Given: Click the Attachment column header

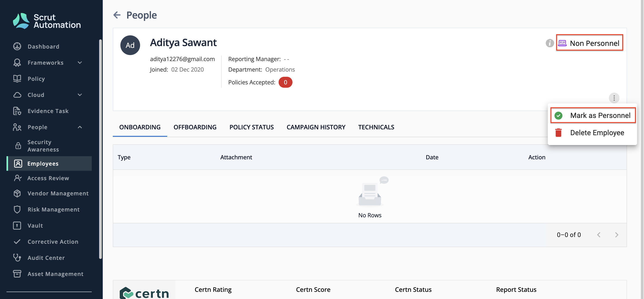Looking at the screenshot, I should click(236, 157).
